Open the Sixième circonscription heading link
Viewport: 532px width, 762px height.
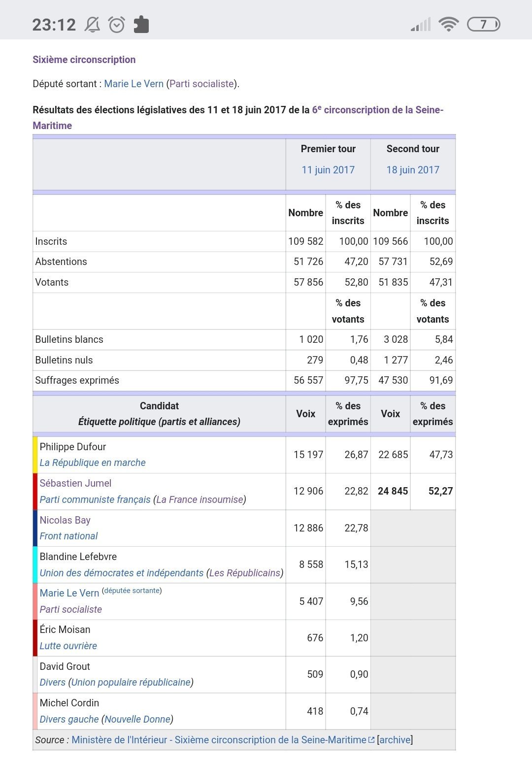pos(84,60)
